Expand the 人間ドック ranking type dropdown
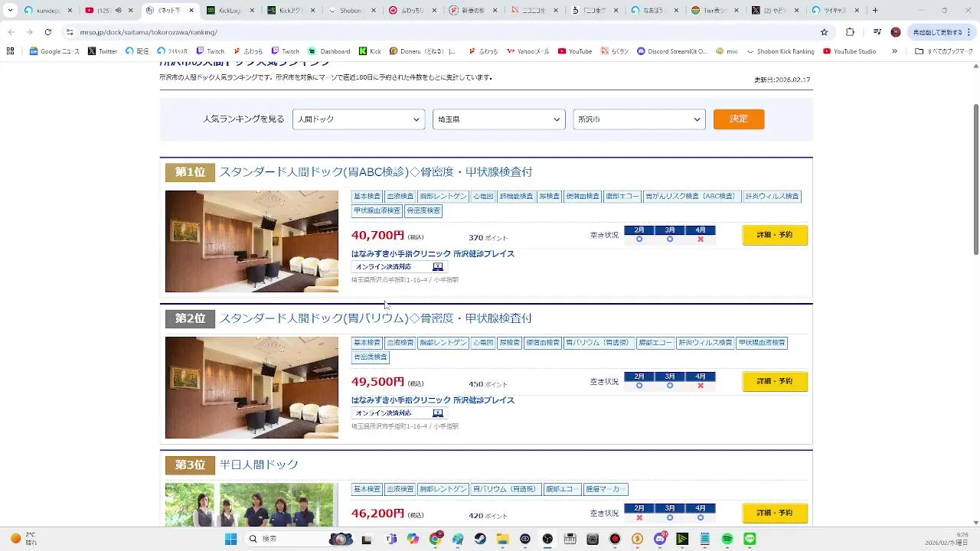The image size is (980, 551). coord(358,119)
